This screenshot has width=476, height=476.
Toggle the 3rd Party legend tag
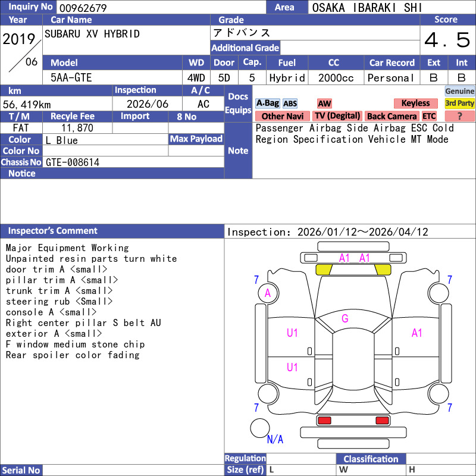(460, 104)
